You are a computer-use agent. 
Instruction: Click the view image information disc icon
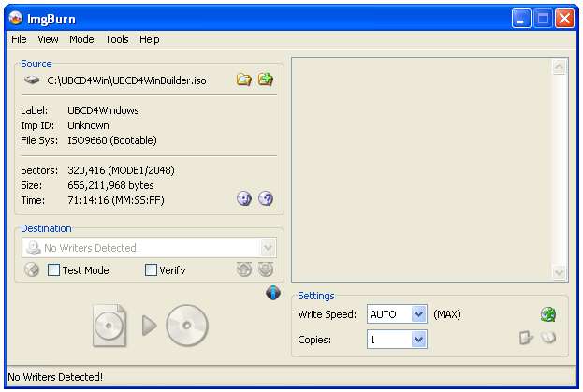[244, 198]
